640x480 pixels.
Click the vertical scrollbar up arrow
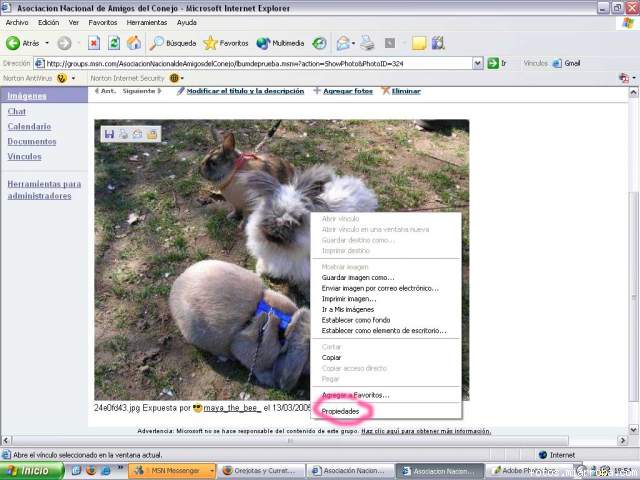click(x=633, y=92)
